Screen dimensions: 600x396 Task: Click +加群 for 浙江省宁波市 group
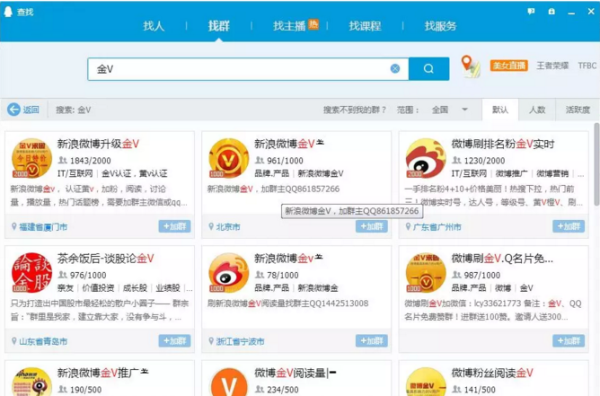click(372, 341)
